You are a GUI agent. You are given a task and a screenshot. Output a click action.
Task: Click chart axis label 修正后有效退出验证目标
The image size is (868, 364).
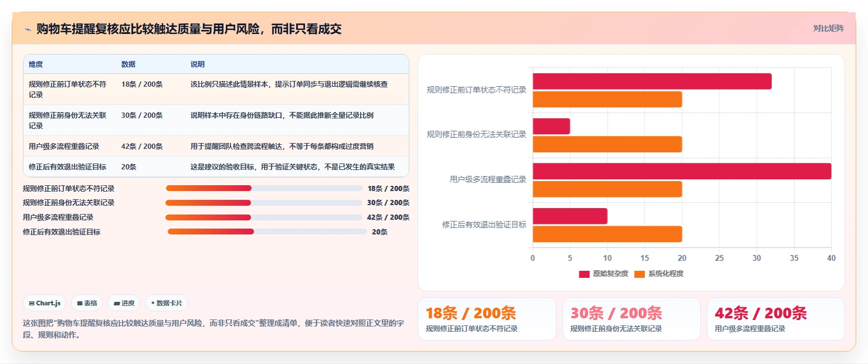point(484,224)
